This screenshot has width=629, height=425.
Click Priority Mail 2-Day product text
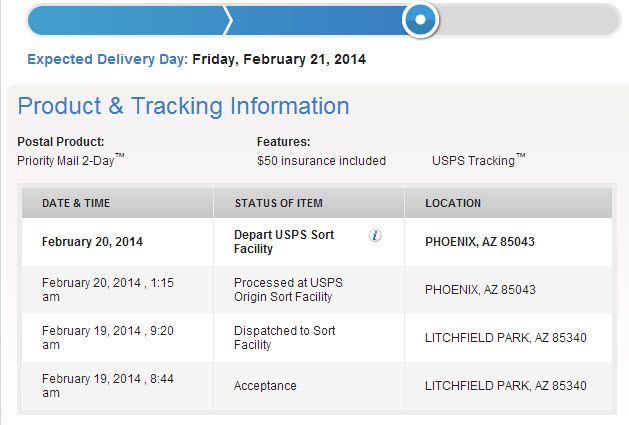pos(71,160)
